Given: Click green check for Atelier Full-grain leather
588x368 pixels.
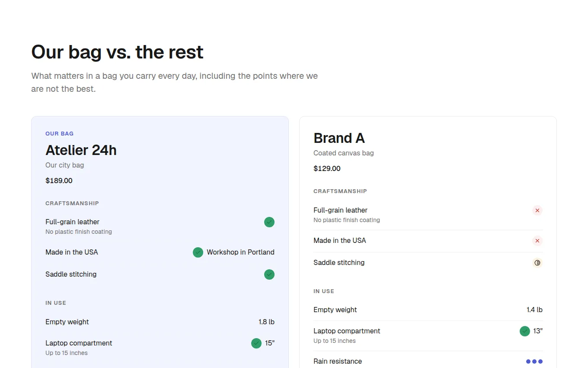Looking at the screenshot, I should (x=269, y=222).
